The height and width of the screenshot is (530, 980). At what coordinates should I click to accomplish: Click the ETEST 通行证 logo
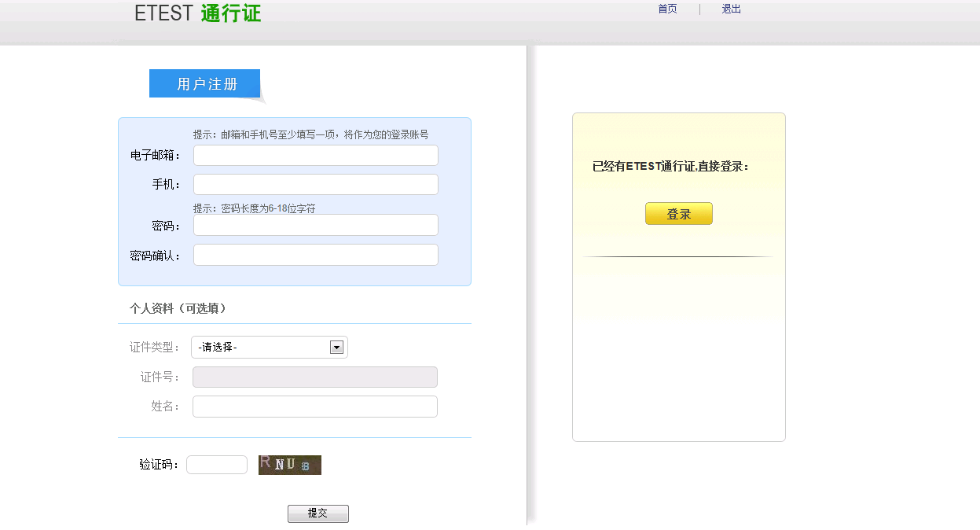tap(197, 13)
